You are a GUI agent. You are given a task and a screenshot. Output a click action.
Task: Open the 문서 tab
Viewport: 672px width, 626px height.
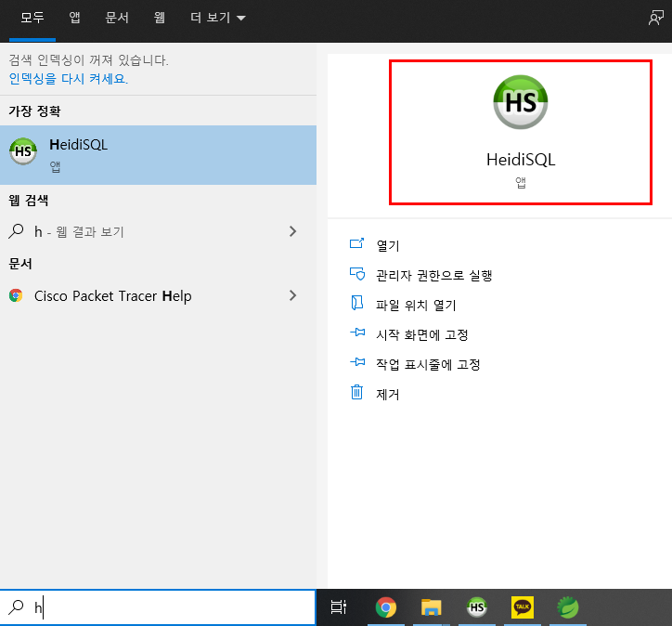point(117,18)
